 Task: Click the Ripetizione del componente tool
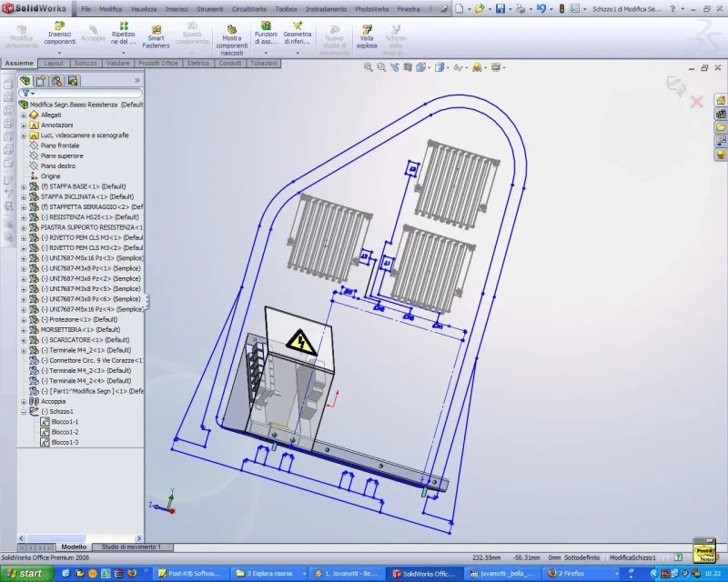coord(123,34)
